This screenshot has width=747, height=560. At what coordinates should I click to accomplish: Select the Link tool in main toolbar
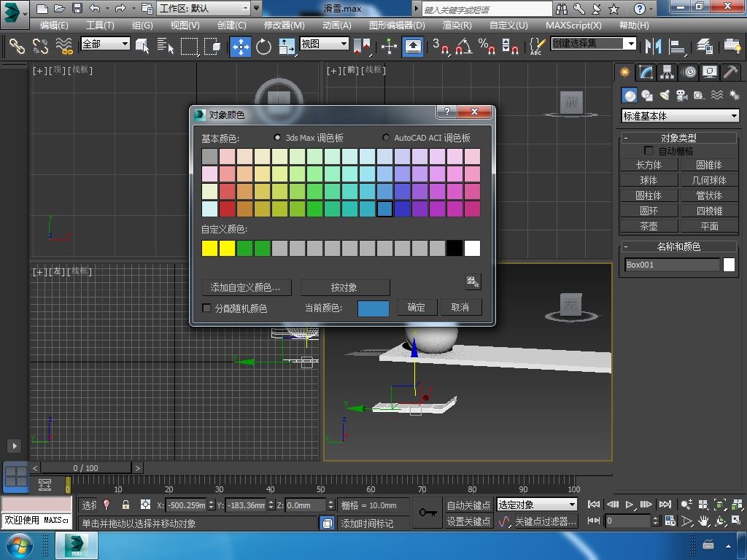[18, 46]
